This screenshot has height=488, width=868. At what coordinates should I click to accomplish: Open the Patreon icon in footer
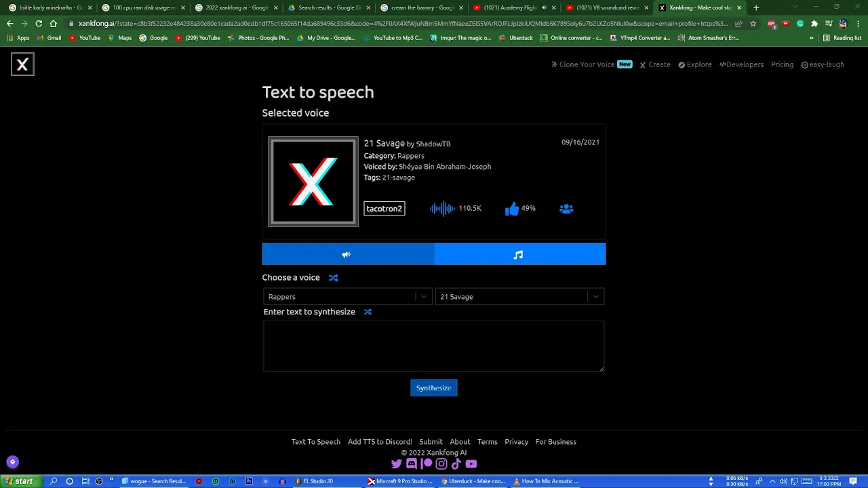point(427,464)
